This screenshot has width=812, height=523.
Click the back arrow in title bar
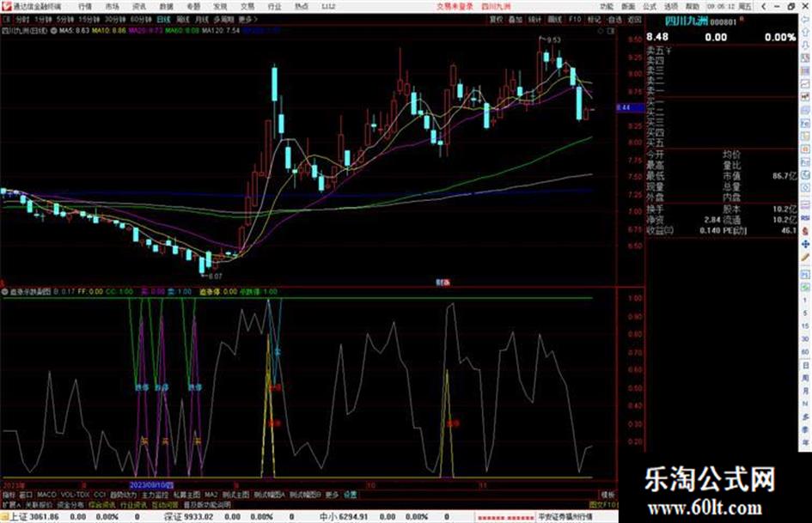click(763, 6)
